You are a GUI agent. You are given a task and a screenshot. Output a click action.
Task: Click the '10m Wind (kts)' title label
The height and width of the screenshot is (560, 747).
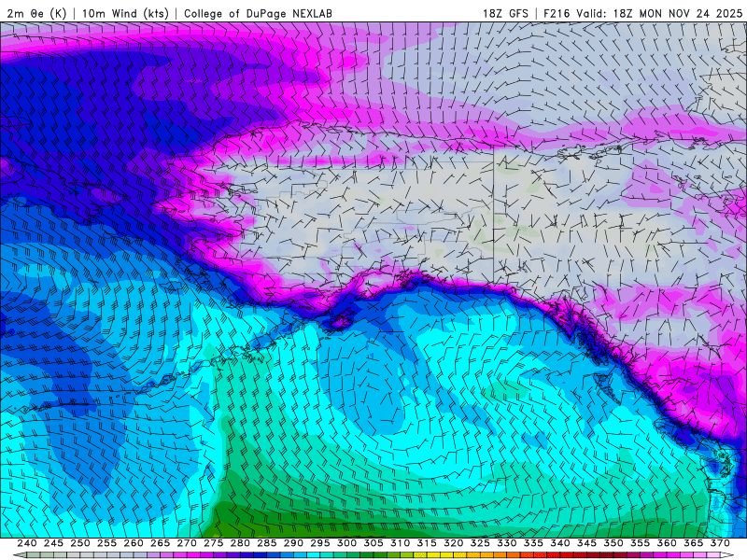click(x=126, y=13)
